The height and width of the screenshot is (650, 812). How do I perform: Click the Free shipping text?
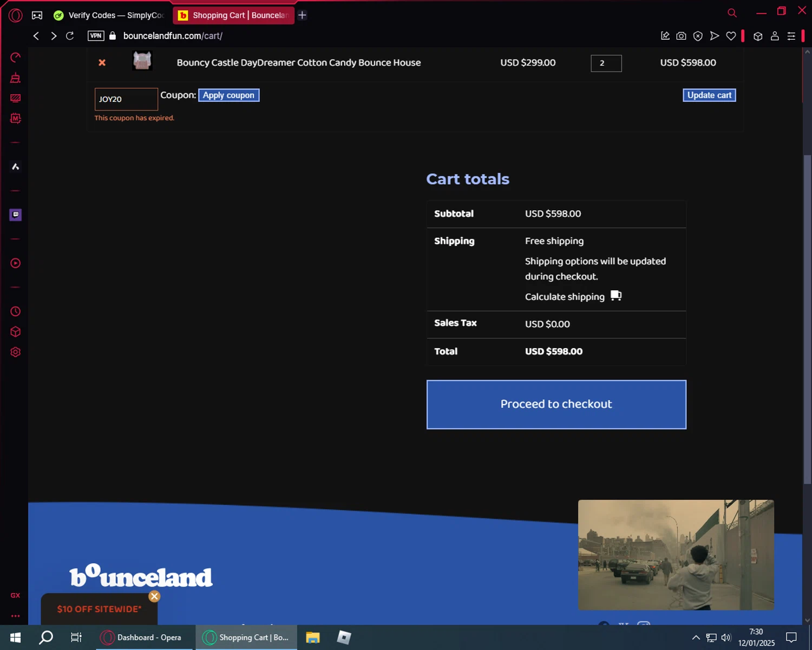tap(554, 241)
